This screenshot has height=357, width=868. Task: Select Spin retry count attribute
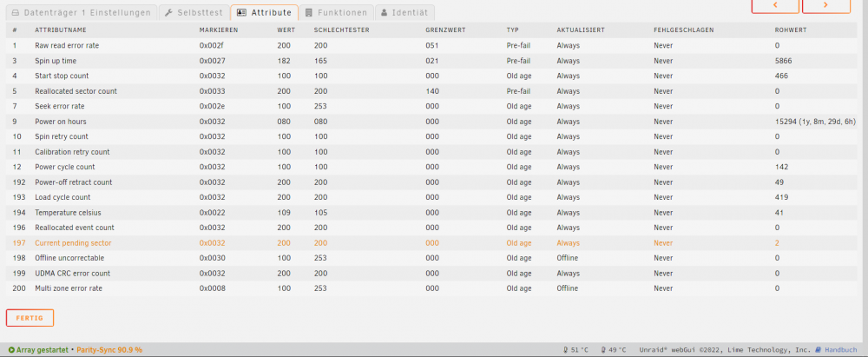pyautogui.click(x=62, y=136)
